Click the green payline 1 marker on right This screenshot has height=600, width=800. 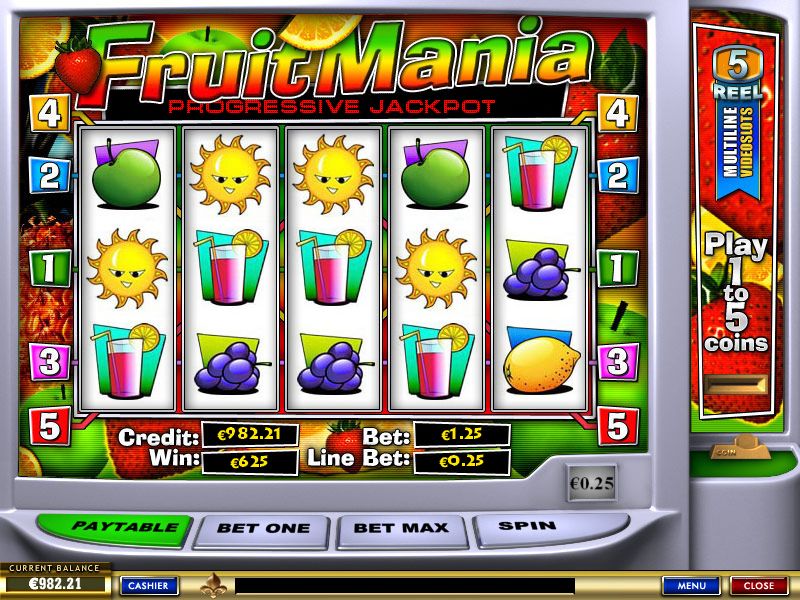tap(617, 268)
